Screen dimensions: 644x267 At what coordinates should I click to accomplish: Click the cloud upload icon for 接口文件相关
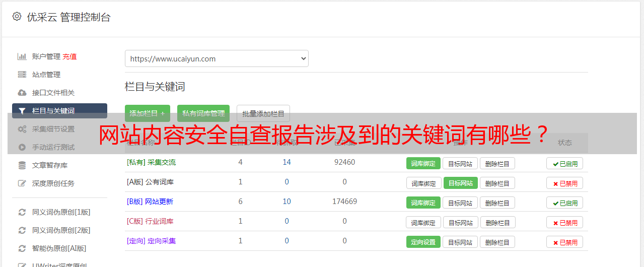[x=22, y=93]
